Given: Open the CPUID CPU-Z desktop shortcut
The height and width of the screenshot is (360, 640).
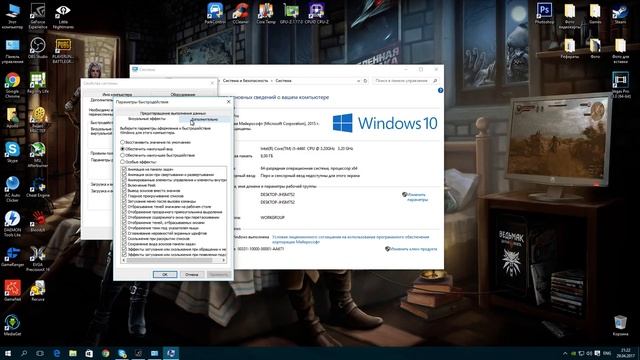Looking at the screenshot, I should tap(316, 13).
